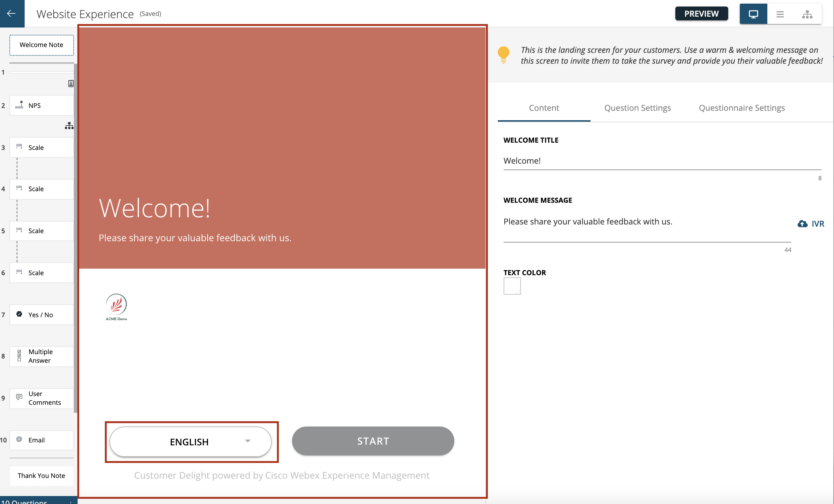Select the Multiple Answer question
The image size is (834, 504).
(42, 356)
